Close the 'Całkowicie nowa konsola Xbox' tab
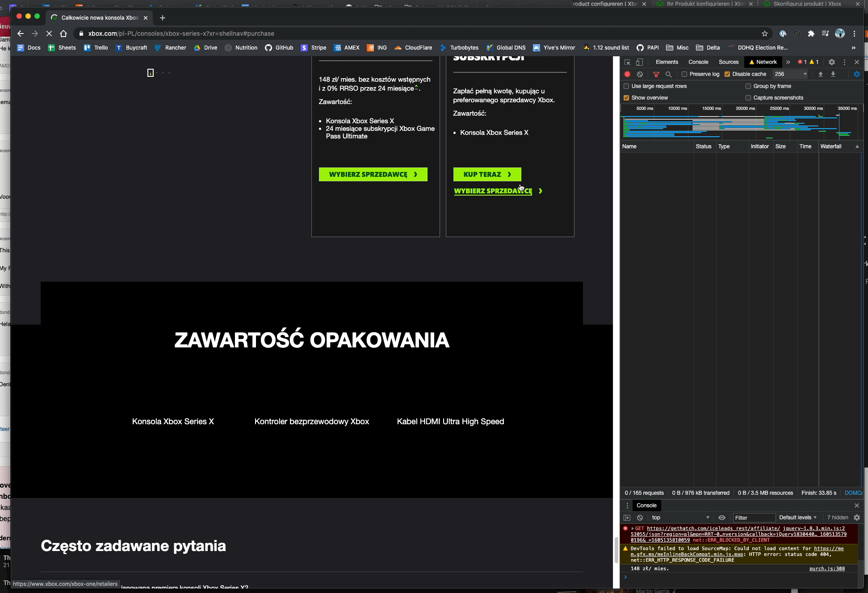The image size is (868, 593). tap(146, 18)
